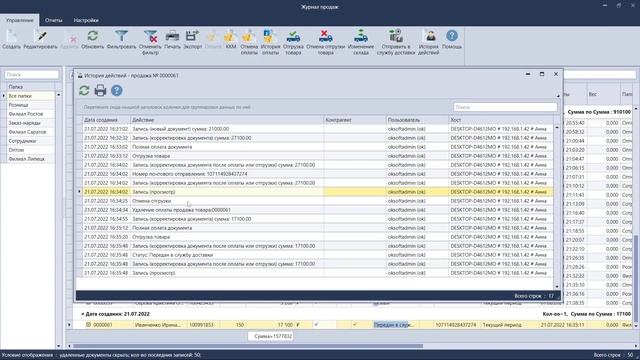
Task: Click customer cell Иванченко Ирина in sale row
Action: pos(158,325)
